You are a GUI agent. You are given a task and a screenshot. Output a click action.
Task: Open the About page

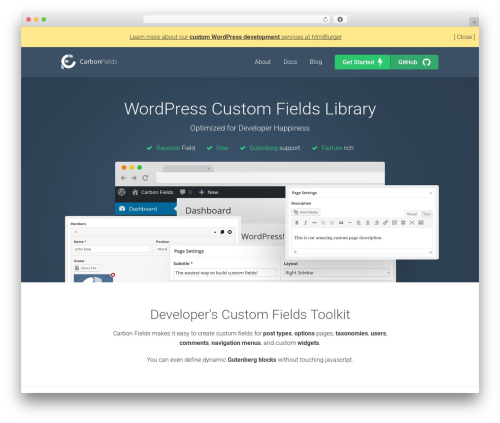pyautogui.click(x=262, y=62)
